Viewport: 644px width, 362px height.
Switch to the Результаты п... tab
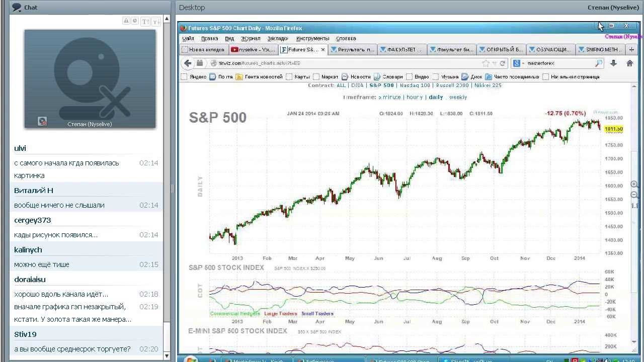pos(352,50)
